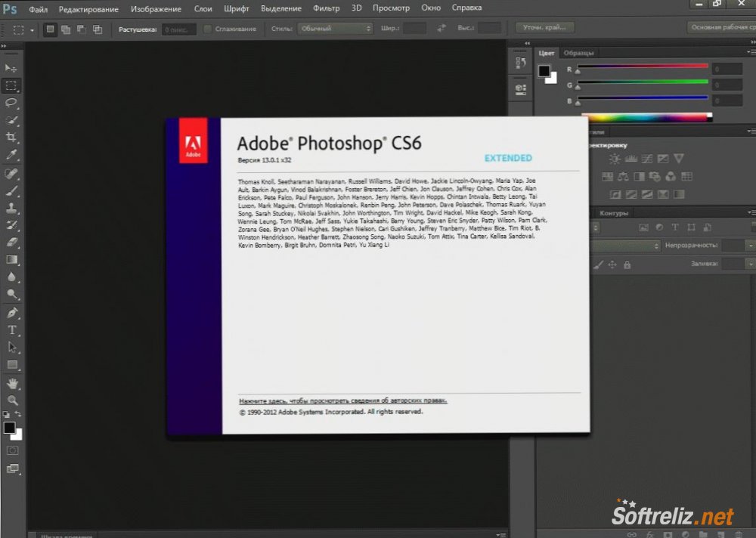Choose Add to selection mode
Image resolution: width=756 pixels, height=538 pixels.
[66, 29]
